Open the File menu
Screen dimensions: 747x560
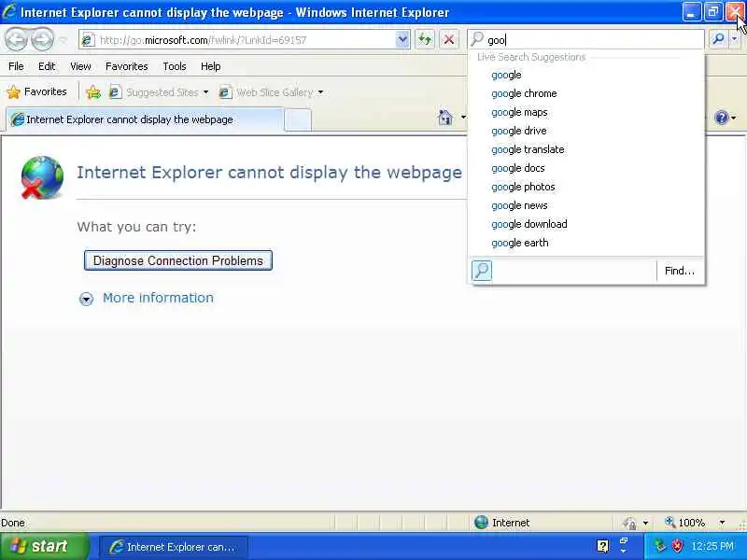click(x=16, y=66)
